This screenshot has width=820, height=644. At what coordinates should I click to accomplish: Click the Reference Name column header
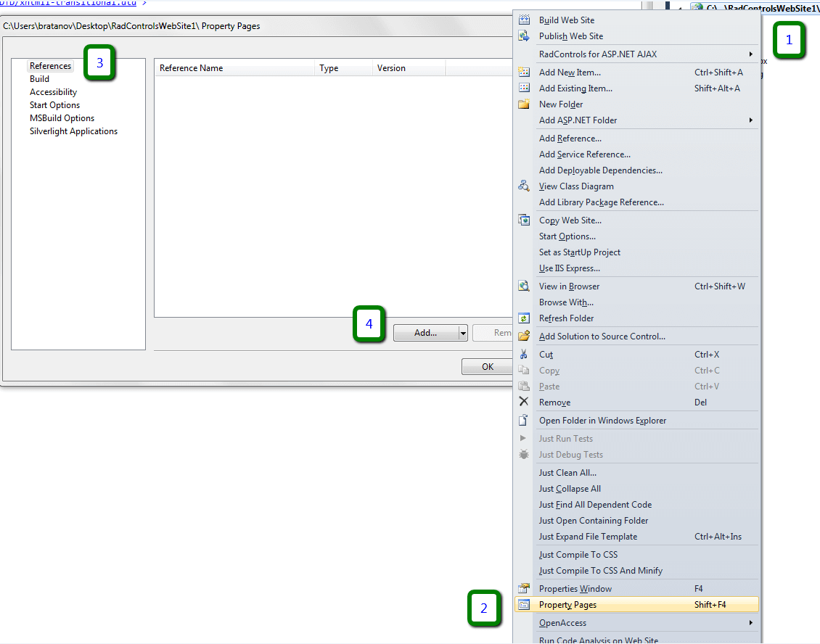pyautogui.click(x=192, y=68)
